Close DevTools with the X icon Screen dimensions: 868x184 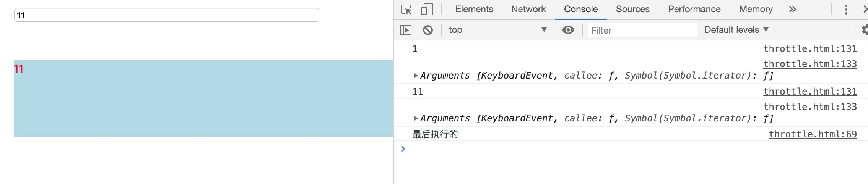click(x=865, y=9)
